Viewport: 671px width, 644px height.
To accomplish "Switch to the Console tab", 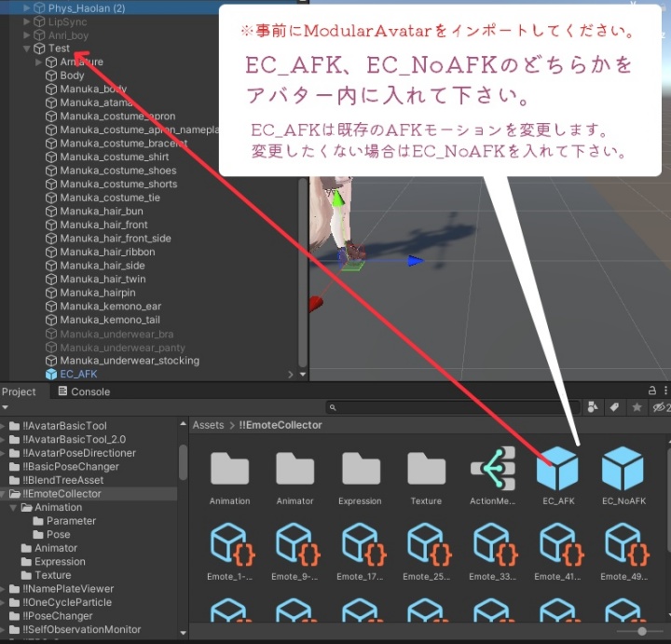I will click(85, 391).
